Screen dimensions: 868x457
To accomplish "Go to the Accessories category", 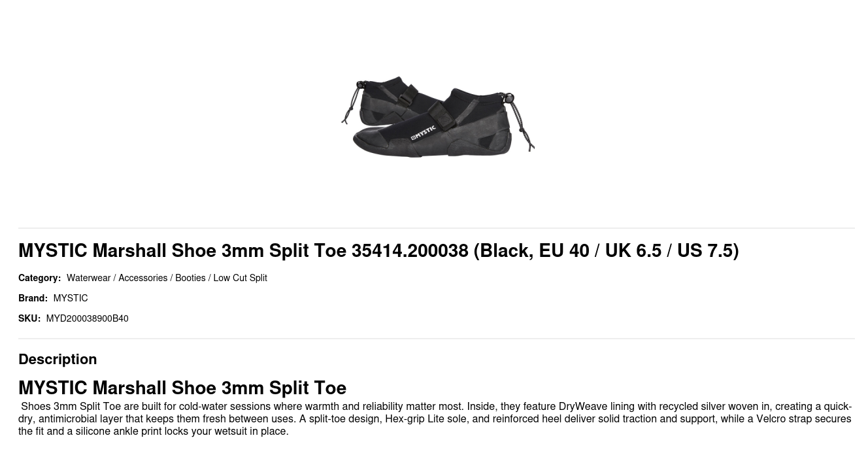I will pyautogui.click(x=142, y=279).
